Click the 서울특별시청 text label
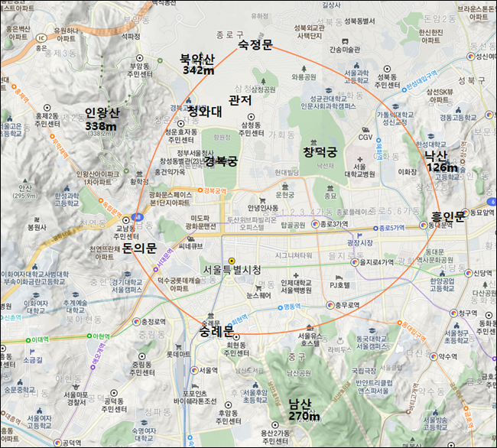497x448 pixels. click(x=232, y=270)
